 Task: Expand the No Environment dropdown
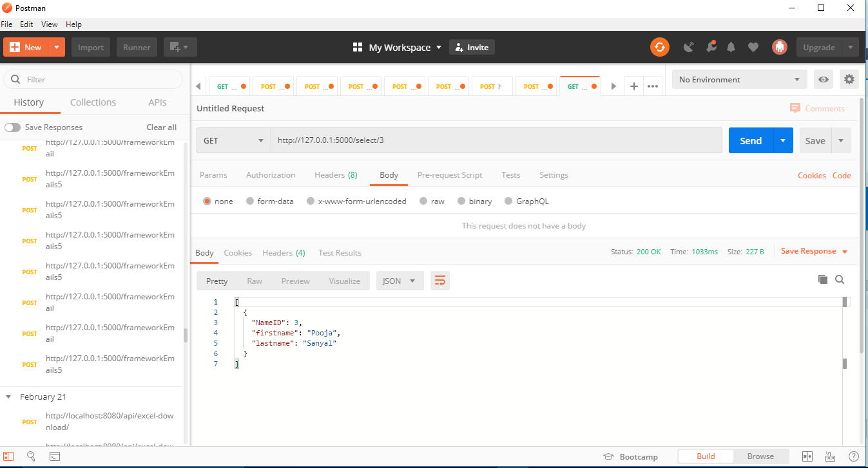738,79
